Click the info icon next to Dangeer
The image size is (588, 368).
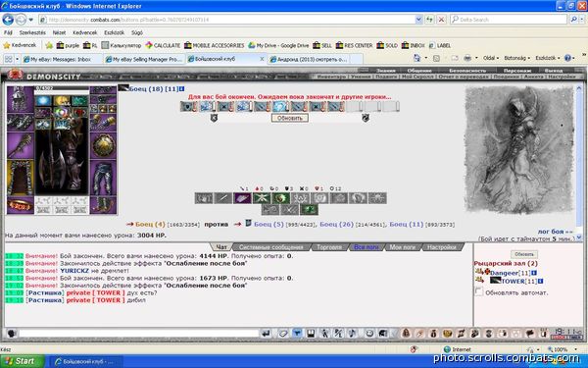pyautogui.click(x=534, y=273)
